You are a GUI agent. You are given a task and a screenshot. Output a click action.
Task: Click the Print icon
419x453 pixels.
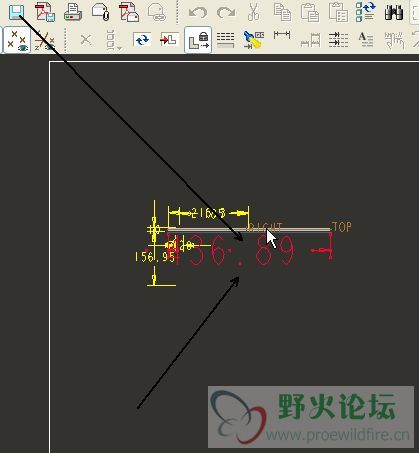click(x=73, y=12)
